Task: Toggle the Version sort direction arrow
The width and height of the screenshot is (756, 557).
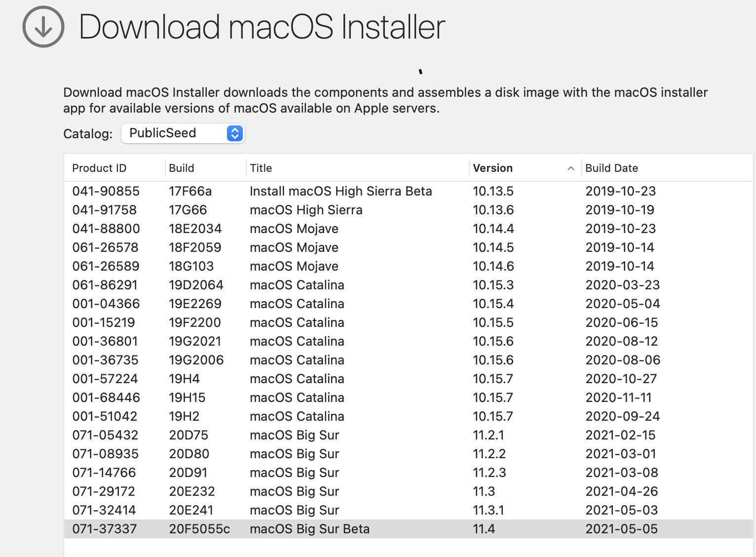Action: 571,168
